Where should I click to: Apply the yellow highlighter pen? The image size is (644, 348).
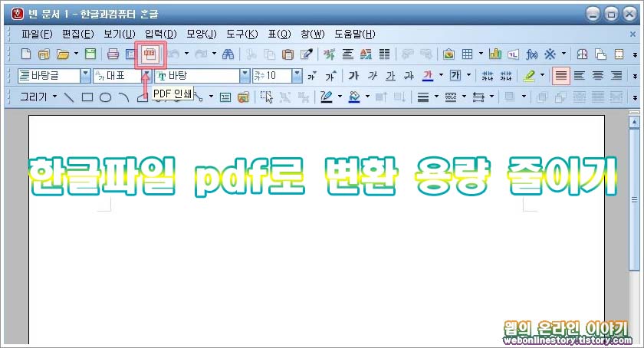click(529, 76)
